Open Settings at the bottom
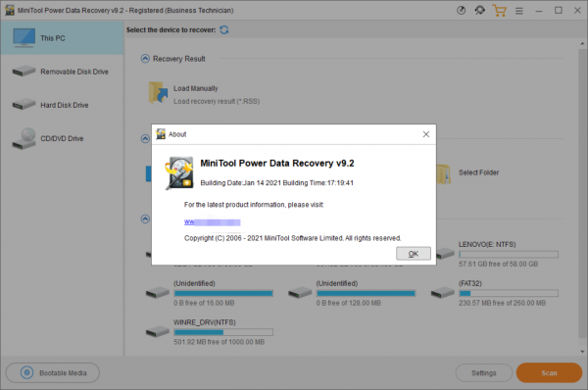The width and height of the screenshot is (588, 390). point(484,372)
